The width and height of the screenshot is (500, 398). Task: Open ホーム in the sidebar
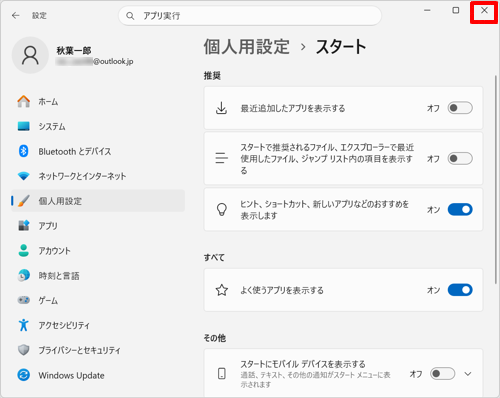98,101
